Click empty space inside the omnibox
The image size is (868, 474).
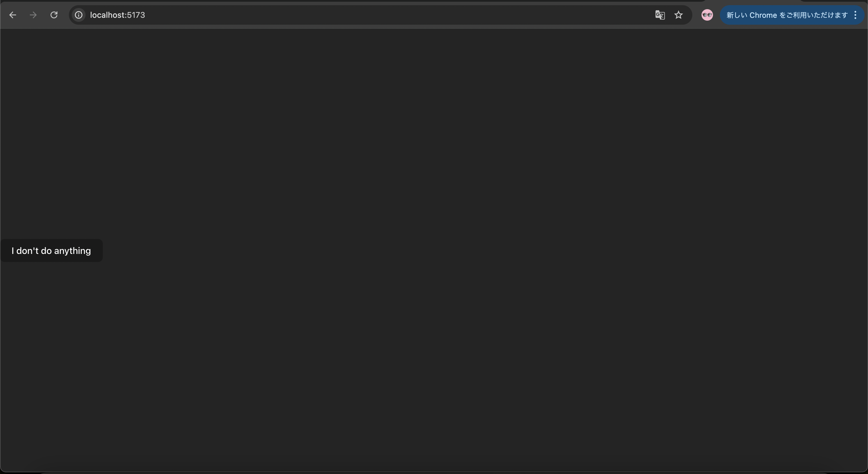387,15
